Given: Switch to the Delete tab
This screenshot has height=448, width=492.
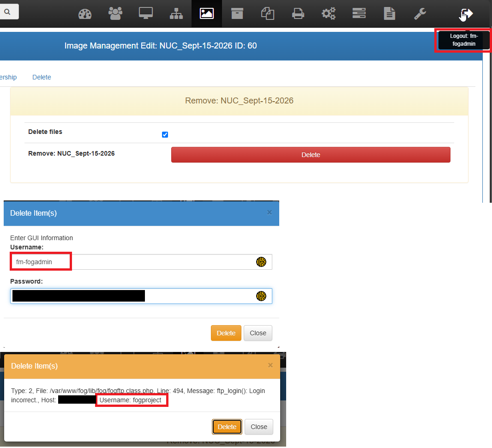Looking at the screenshot, I should [x=42, y=77].
